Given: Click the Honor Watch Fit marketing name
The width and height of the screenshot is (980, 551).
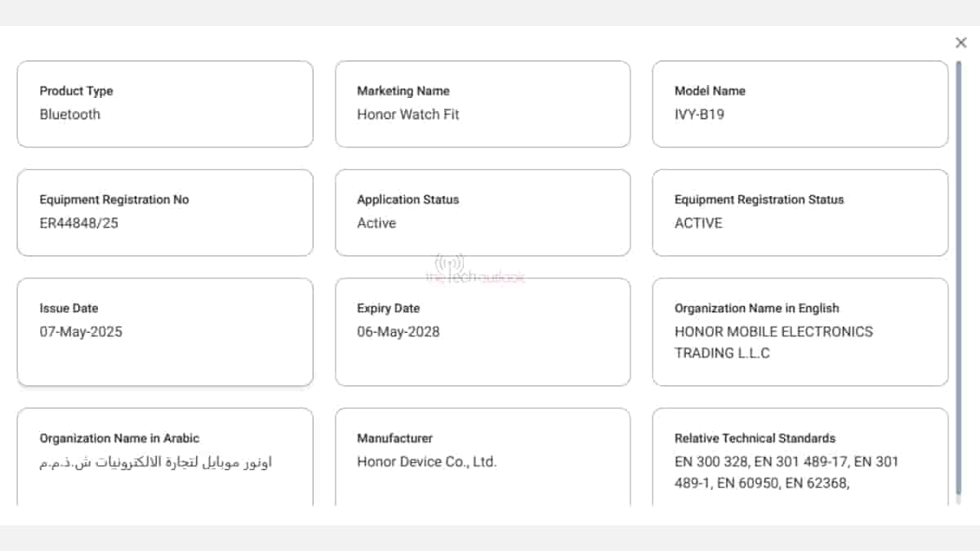Looking at the screenshot, I should coord(408,114).
